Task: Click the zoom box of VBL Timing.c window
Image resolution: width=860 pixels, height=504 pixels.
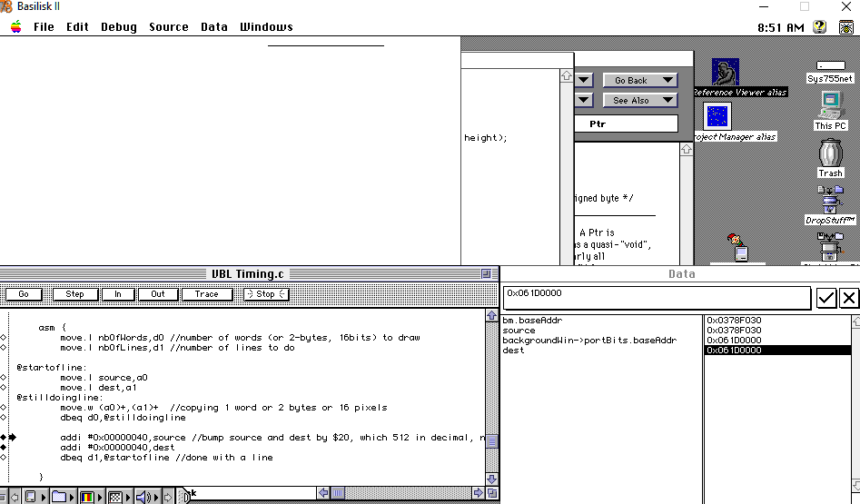Action: coord(486,273)
